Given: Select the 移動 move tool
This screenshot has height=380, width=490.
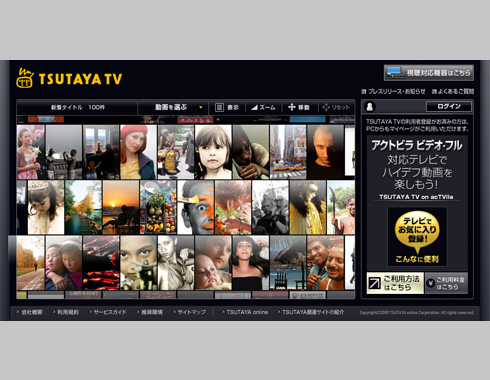Looking at the screenshot, I should (299, 107).
